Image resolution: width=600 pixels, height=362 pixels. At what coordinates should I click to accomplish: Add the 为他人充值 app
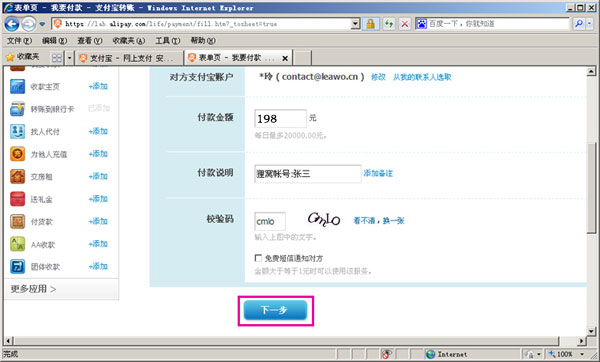click(98, 154)
